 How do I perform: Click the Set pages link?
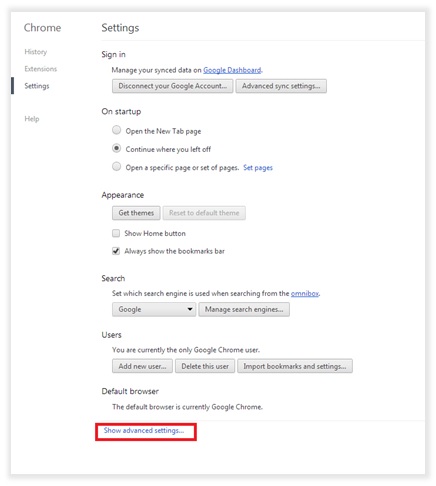[x=258, y=167]
